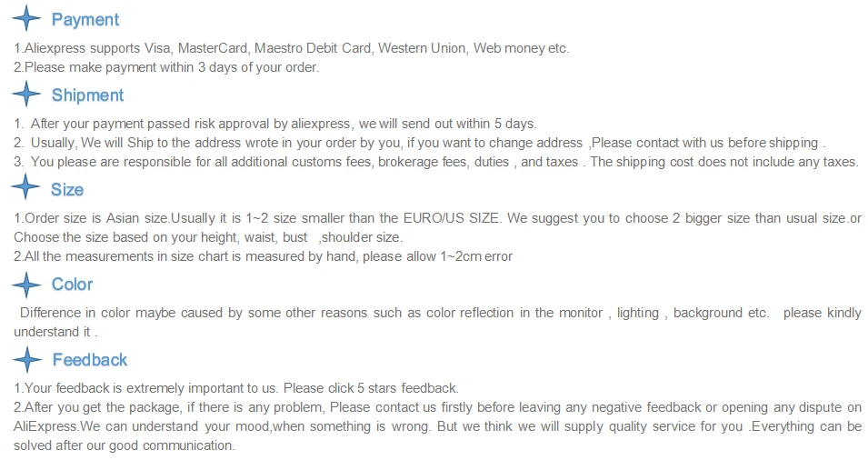Click the star icon beside Payment
The height and width of the screenshot is (470, 868).
tap(26, 18)
